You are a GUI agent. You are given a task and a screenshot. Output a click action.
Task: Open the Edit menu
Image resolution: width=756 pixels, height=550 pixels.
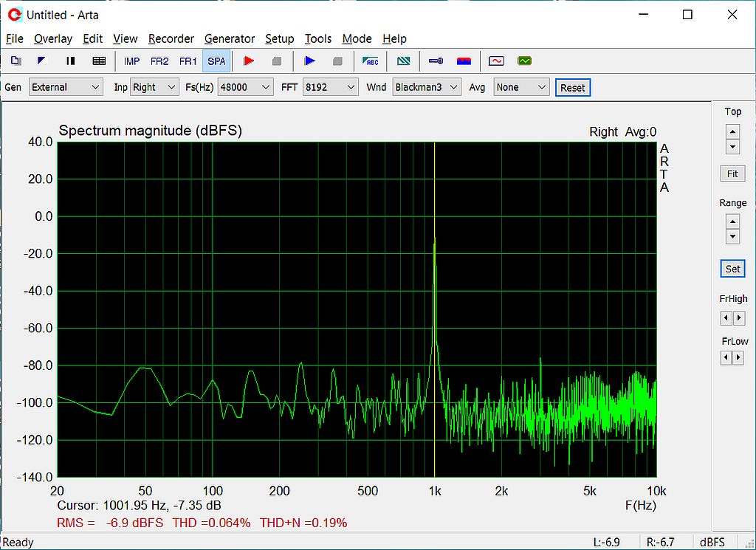[x=92, y=38]
